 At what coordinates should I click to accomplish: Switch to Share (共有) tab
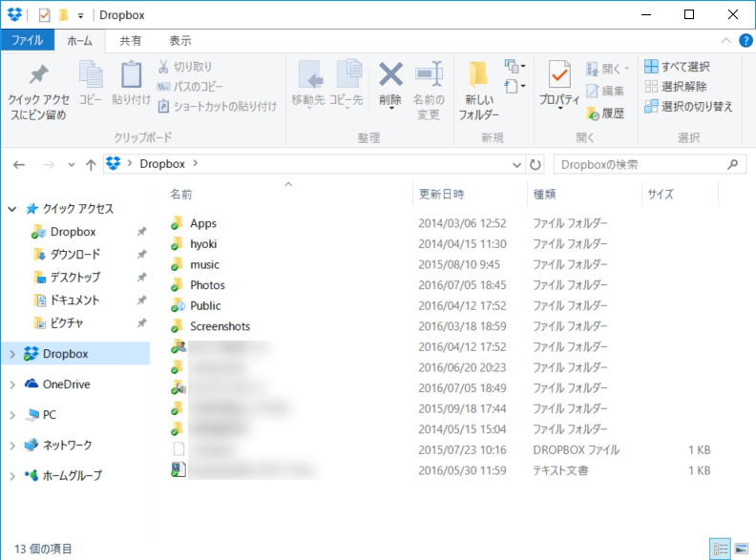pos(130,40)
